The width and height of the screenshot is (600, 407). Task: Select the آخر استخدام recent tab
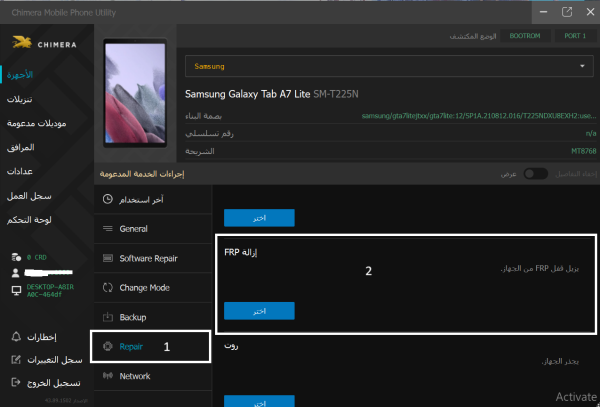pos(153,199)
